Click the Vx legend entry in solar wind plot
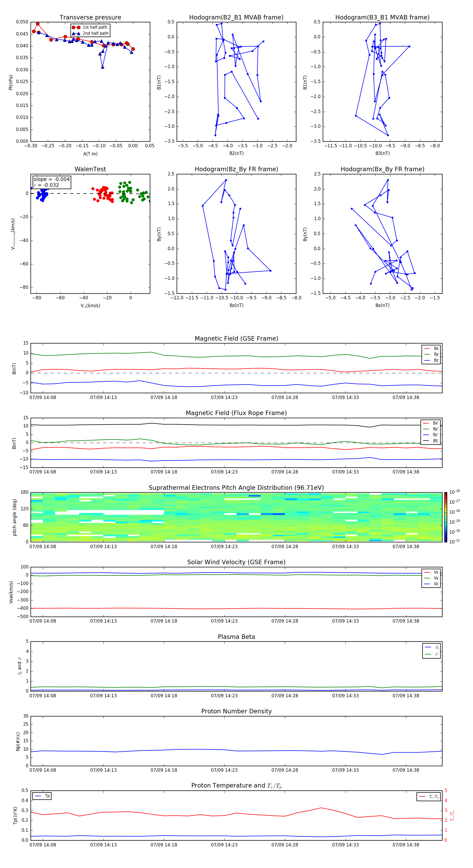The height and width of the screenshot is (868, 473). point(431,572)
